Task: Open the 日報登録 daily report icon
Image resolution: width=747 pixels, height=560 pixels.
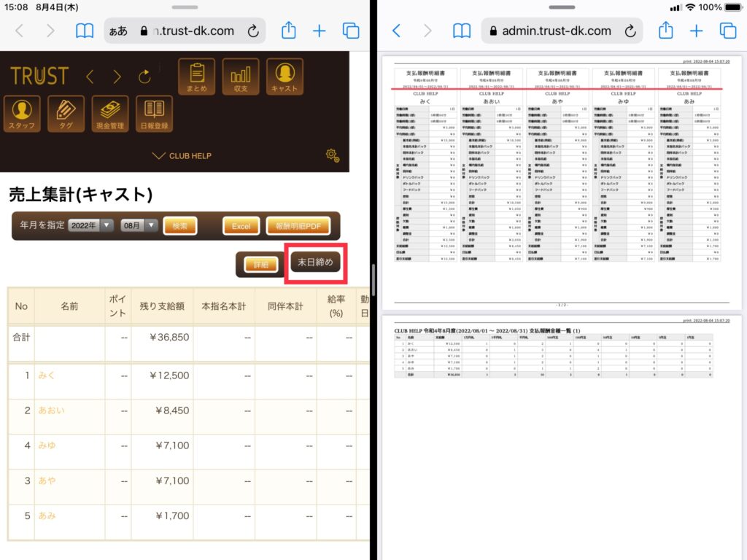Action: [155, 113]
